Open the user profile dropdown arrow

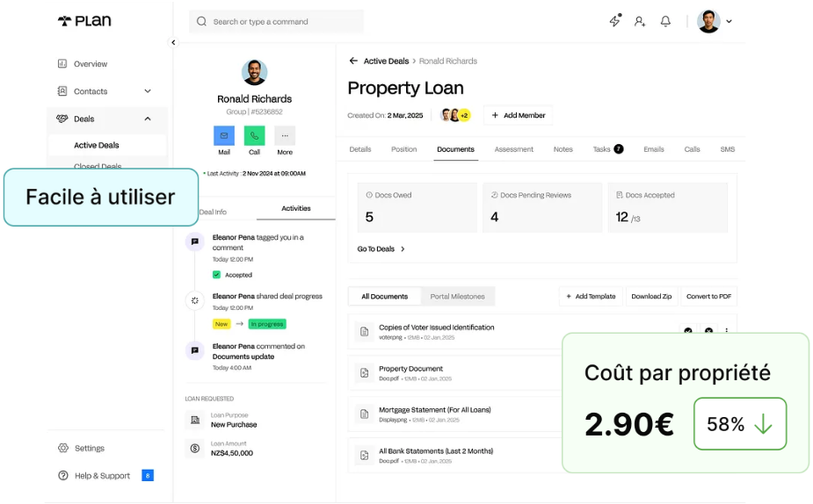(x=730, y=22)
